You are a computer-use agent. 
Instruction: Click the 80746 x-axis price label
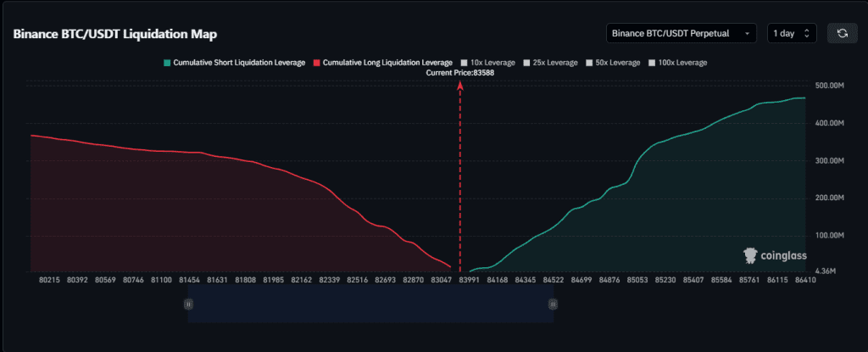[132, 280]
